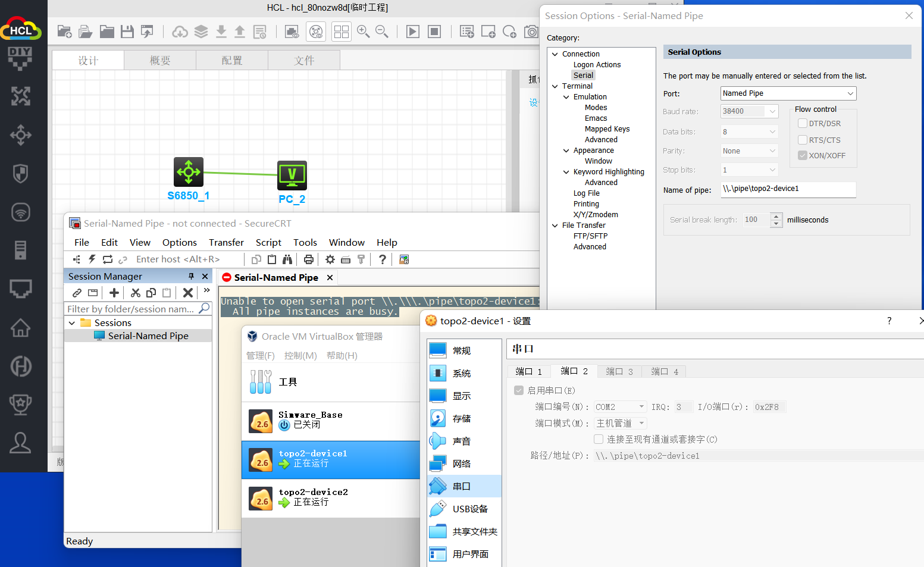924x567 pixels.
Task: Start all devices with HCL play button
Action: (413, 32)
